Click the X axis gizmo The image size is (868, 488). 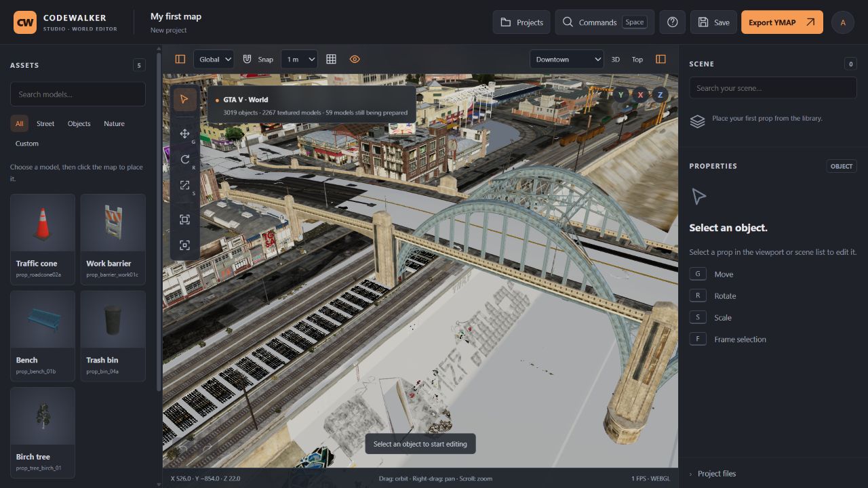640,95
